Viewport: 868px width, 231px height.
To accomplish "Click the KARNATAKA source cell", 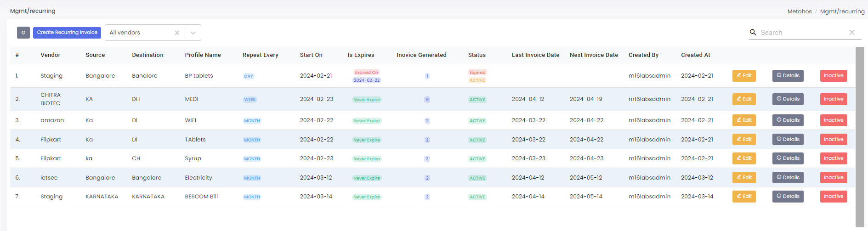I will (102, 197).
